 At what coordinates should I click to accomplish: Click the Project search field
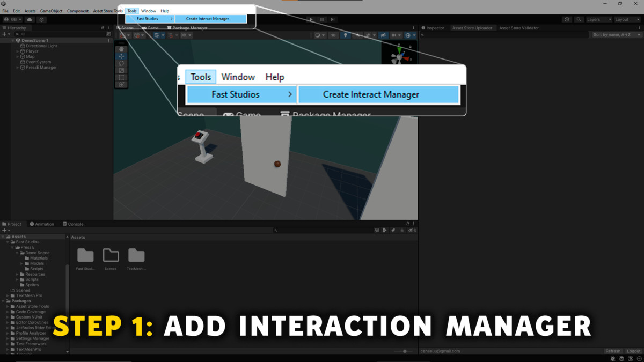[x=323, y=231]
